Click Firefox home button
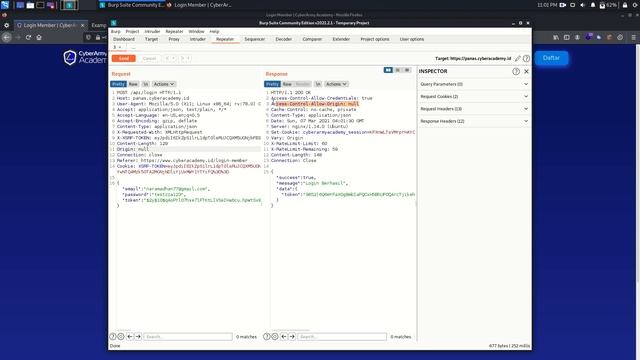The width and height of the screenshot is (640, 360). pyautogui.click(x=39, y=37)
